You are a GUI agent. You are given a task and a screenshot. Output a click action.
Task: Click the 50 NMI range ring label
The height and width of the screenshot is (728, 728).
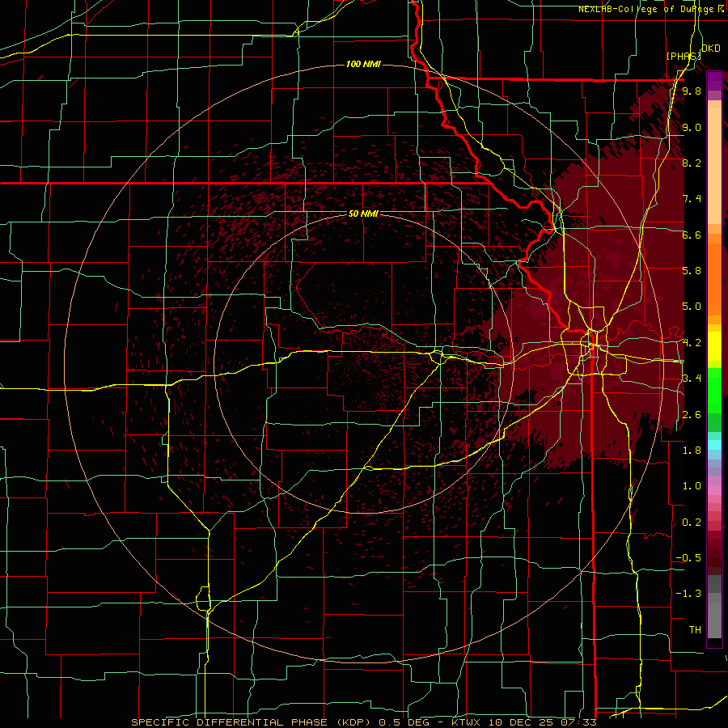point(363,214)
